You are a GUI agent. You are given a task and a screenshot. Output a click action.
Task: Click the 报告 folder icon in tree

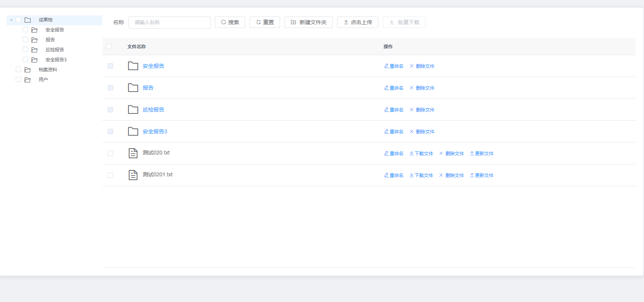click(x=35, y=40)
